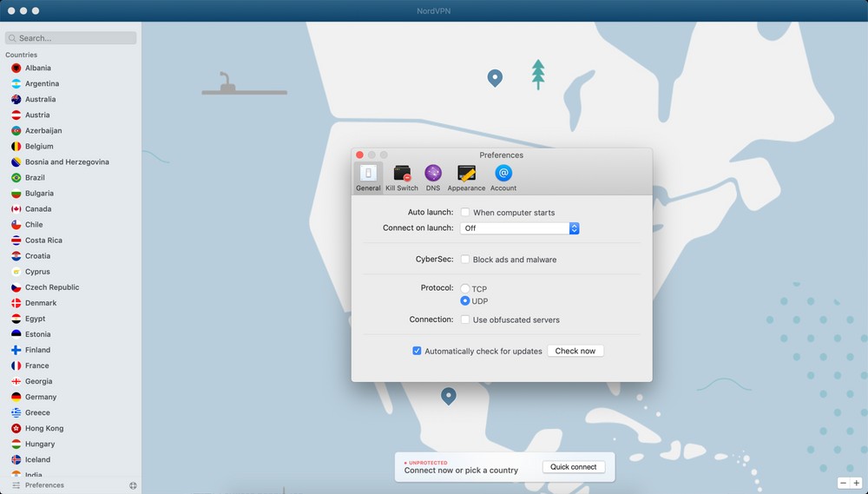Click the country search field
Viewport: 868px width, 494px height.
(x=71, y=38)
